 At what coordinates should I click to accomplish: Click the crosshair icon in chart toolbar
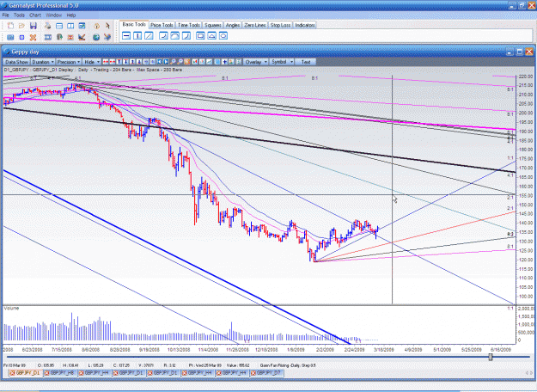(224, 62)
